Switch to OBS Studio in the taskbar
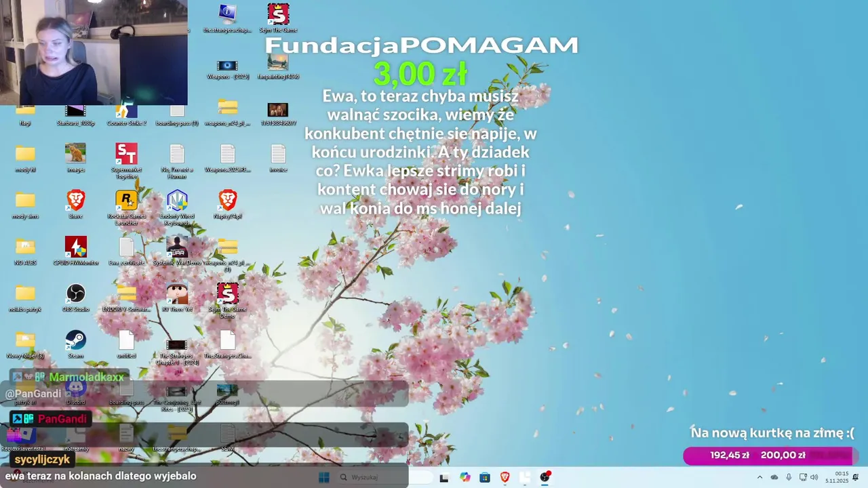Image resolution: width=868 pixels, height=488 pixels. [x=545, y=477]
